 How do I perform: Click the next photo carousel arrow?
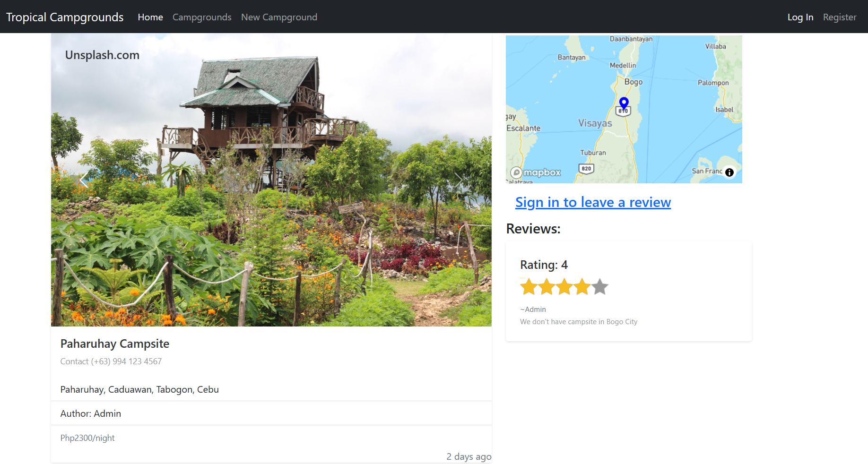point(458,180)
